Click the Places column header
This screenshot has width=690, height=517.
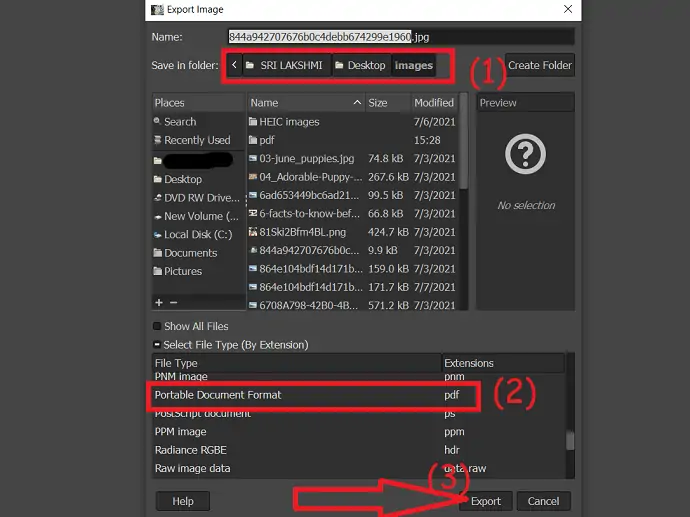click(x=198, y=103)
